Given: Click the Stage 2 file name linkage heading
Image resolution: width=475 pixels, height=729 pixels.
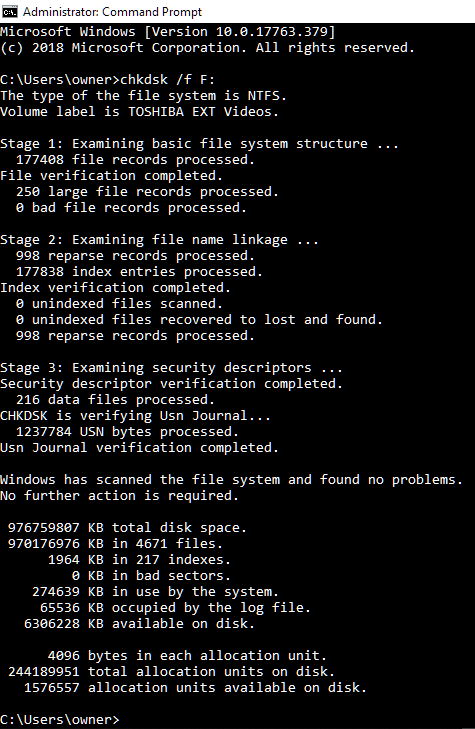Looking at the screenshot, I should point(159,240).
